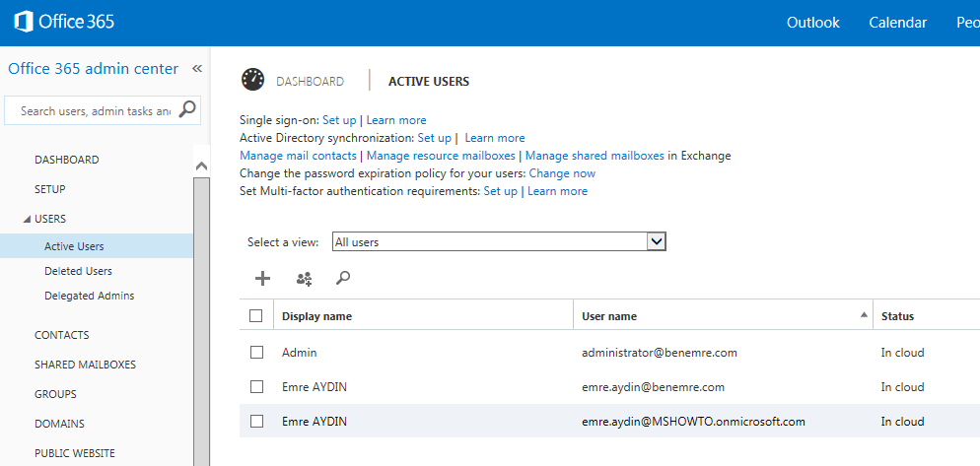Viewport: 980px width, 466px height.
Task: Collapse the USERS tree section
Action: click(x=27, y=220)
